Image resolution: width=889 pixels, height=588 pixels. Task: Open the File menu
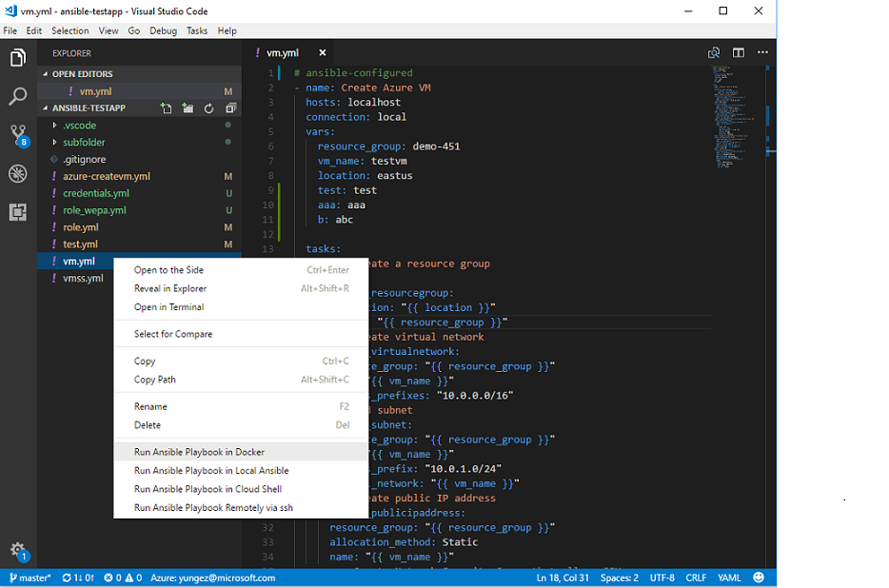(10, 30)
